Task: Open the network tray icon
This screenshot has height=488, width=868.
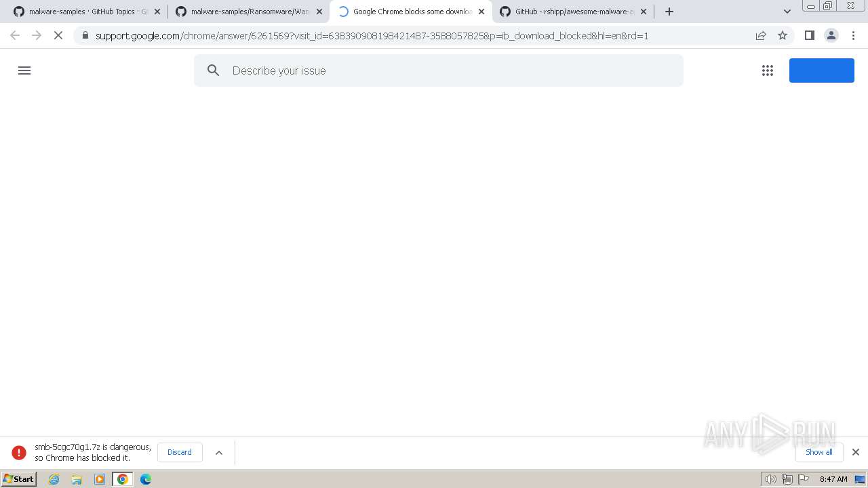Action: click(x=787, y=479)
